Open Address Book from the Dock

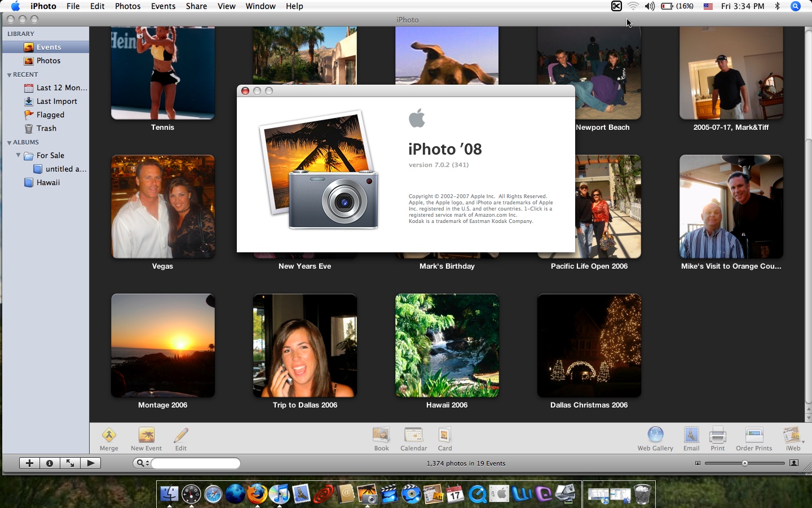point(346,494)
